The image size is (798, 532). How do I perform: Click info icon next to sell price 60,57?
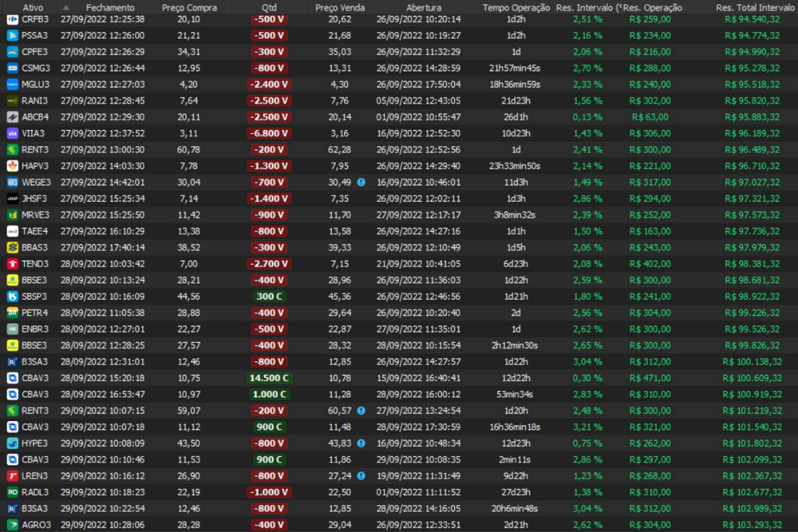point(361,411)
